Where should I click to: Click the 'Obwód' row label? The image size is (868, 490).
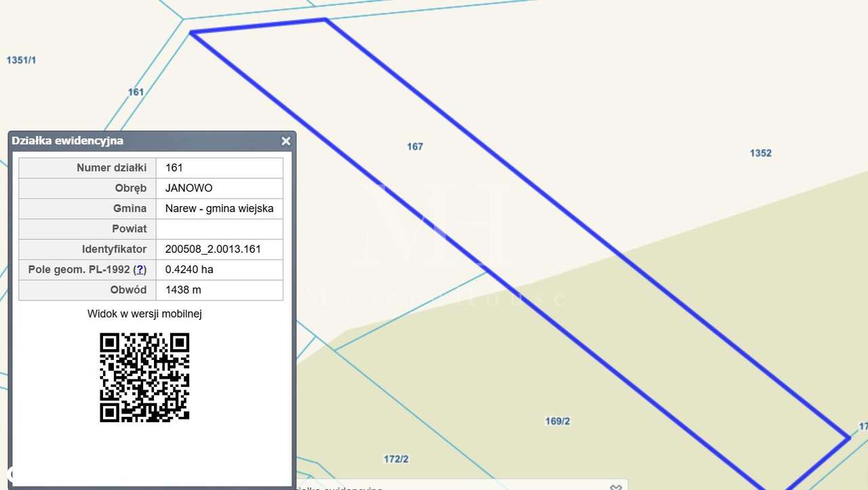[x=129, y=289]
